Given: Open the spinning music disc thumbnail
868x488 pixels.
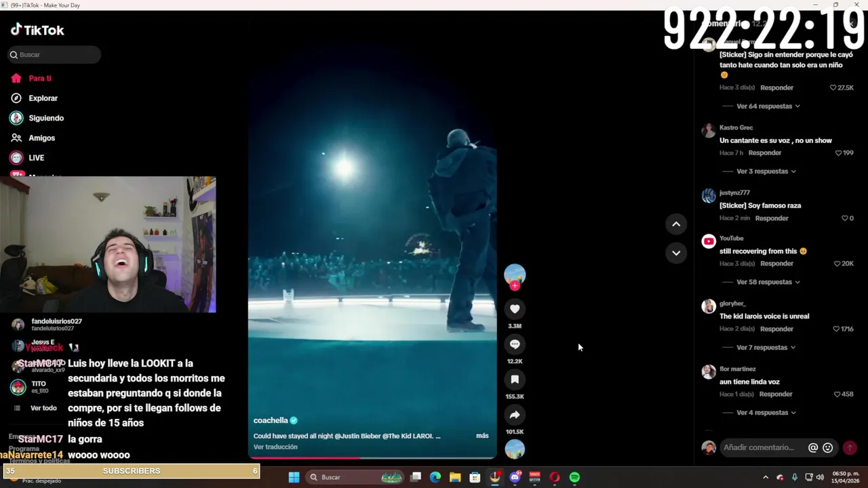Looking at the screenshot, I should coord(515,449).
